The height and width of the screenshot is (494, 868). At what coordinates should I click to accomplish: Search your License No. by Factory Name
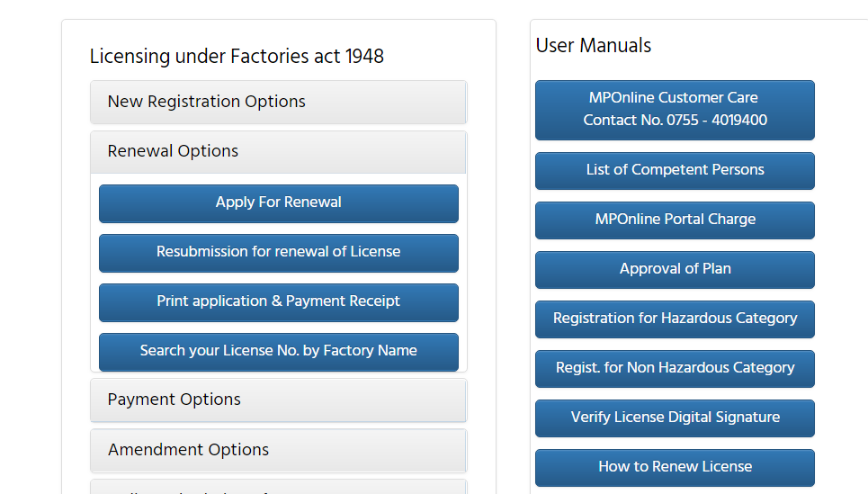click(278, 351)
